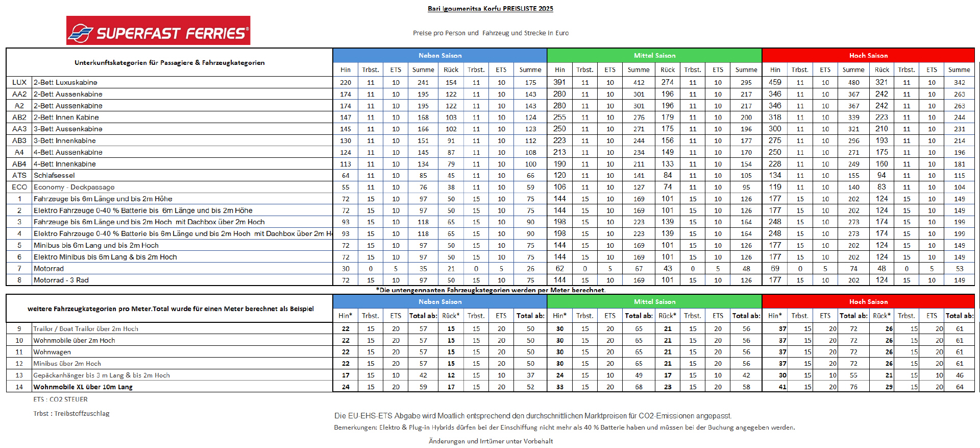Click the red Hoch Saison header in lower table
The image size is (980, 448).
868,302
